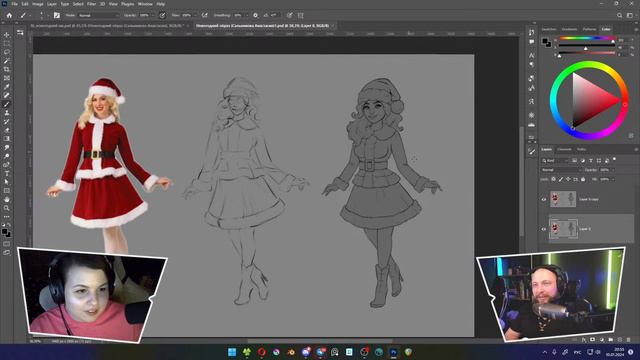The image size is (640, 360).
Task: Select the Move tool
Action: [x=7, y=35]
